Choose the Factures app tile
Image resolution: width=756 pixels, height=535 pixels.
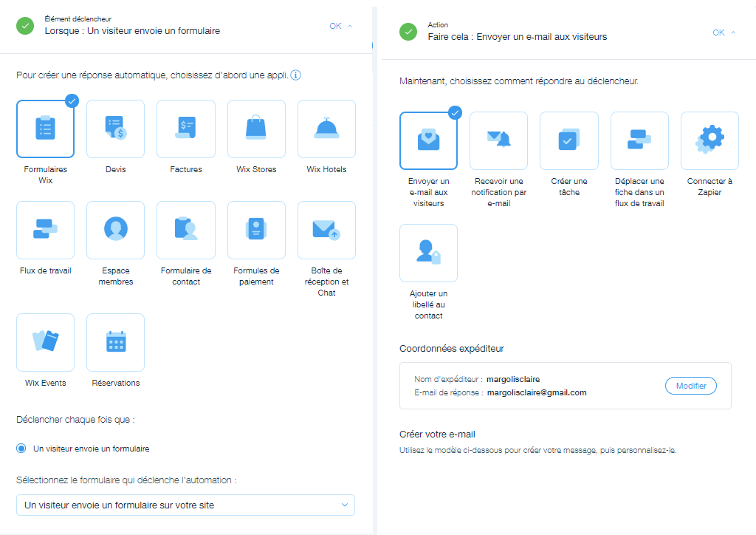186,129
